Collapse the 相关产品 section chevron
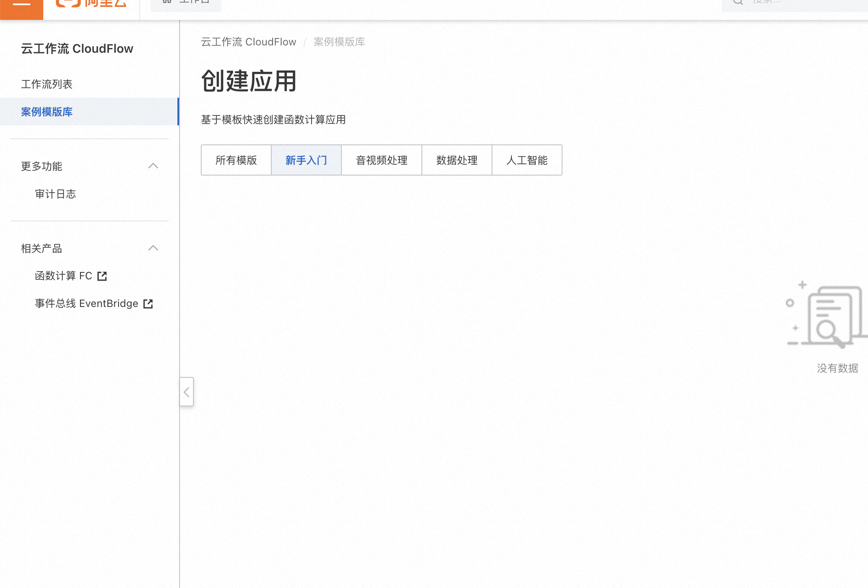This screenshot has height=588, width=868. [153, 248]
